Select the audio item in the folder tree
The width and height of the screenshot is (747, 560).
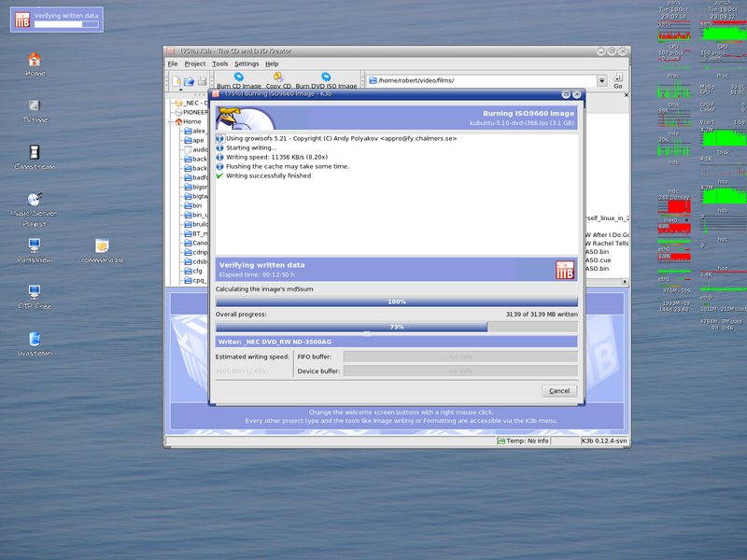(x=196, y=149)
